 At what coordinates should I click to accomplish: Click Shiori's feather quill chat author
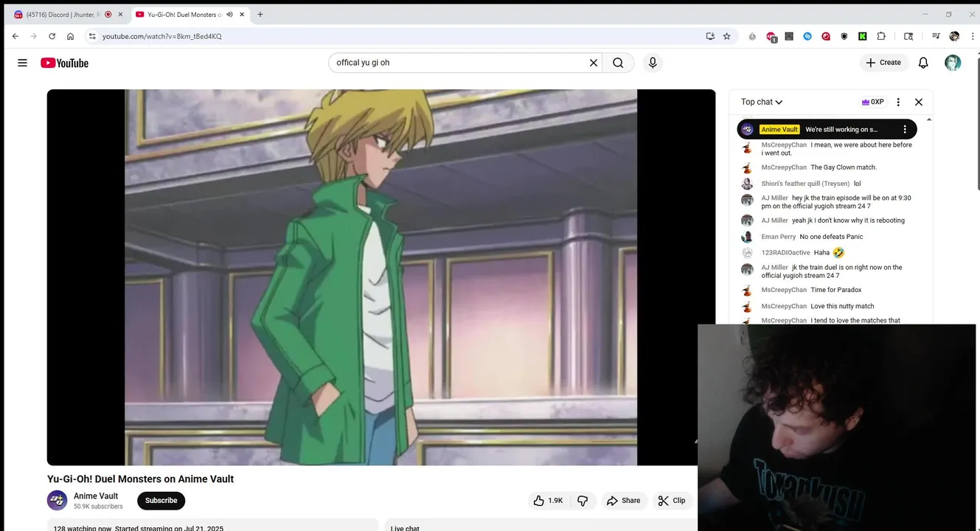click(x=805, y=184)
